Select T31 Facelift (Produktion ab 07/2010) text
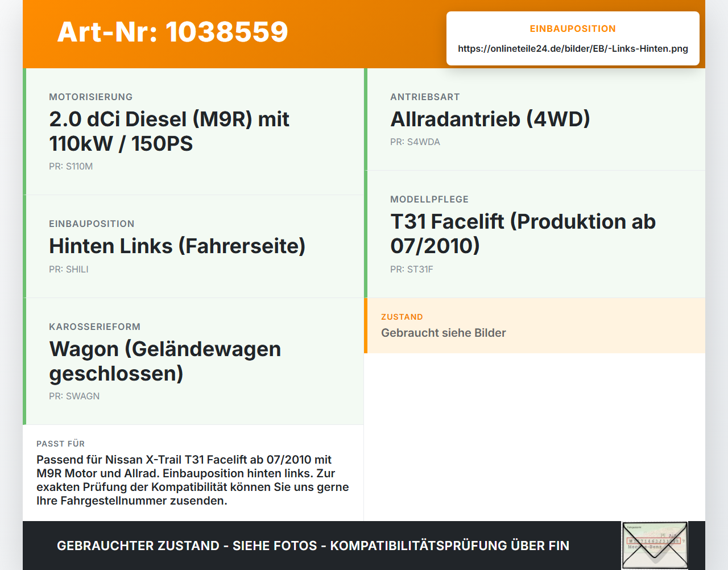Screen dimensions: 728x570 [523, 233]
